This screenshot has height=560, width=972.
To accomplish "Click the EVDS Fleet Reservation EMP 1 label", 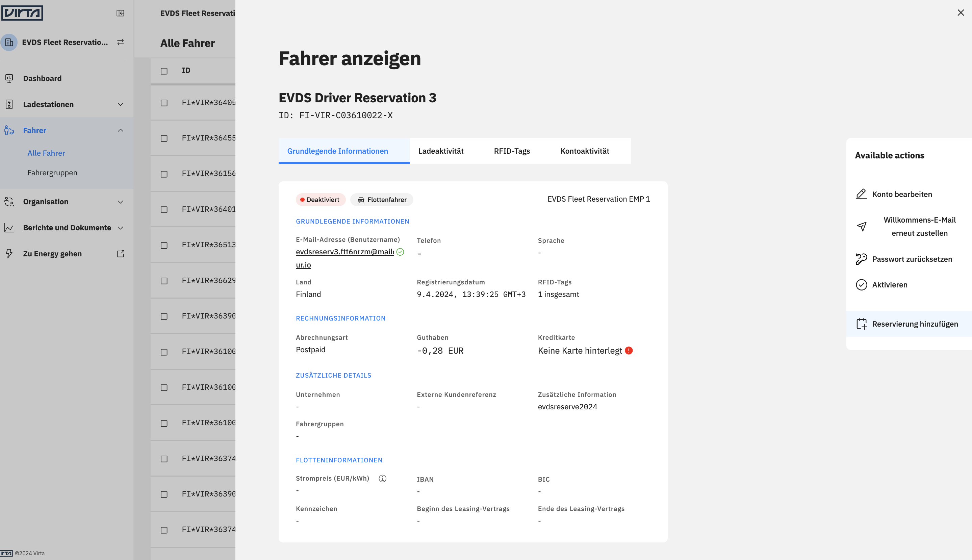I will (x=599, y=199).
